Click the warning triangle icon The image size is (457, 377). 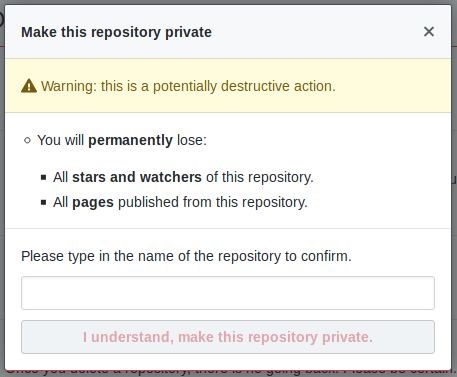(29, 86)
